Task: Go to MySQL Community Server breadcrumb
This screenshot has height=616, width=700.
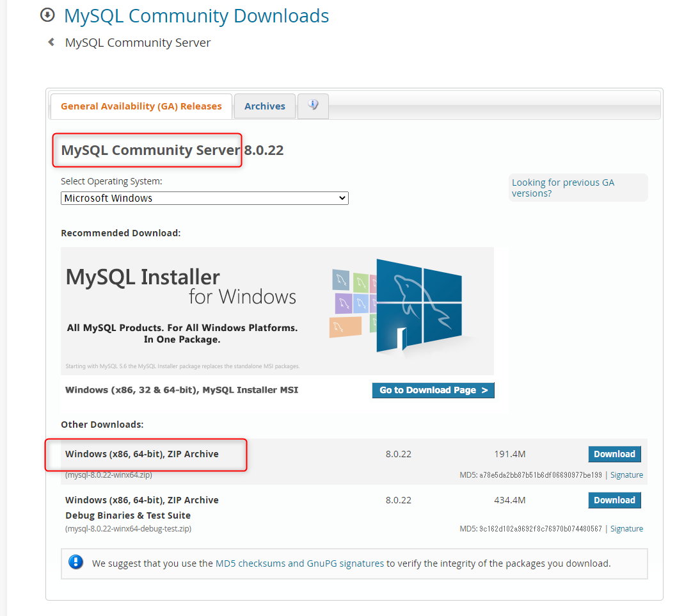Action: tap(138, 42)
